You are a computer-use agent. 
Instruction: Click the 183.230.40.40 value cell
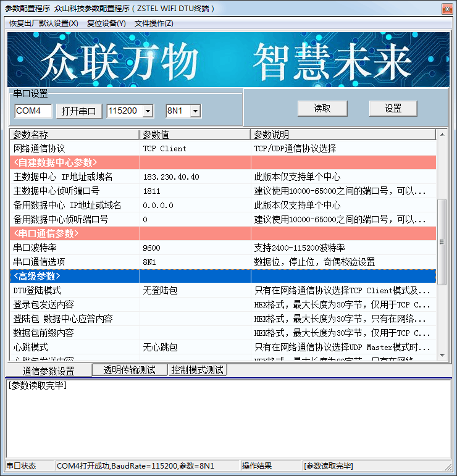point(195,177)
